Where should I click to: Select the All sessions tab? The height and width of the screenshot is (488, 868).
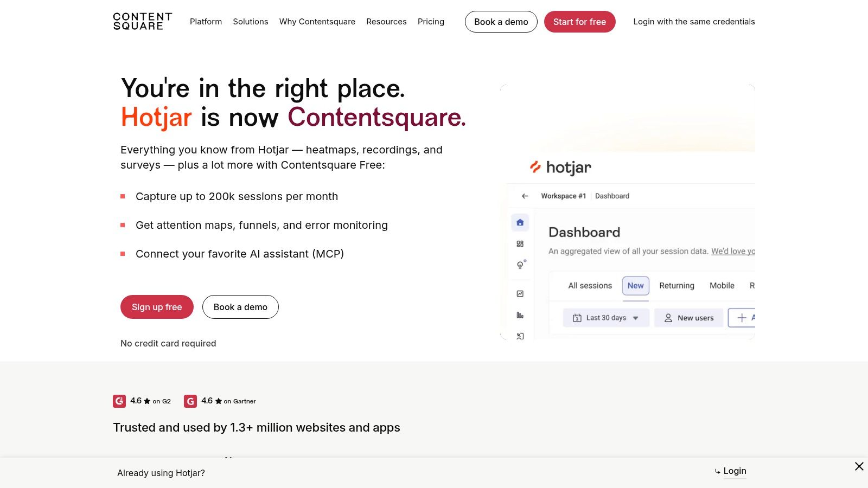click(x=590, y=286)
